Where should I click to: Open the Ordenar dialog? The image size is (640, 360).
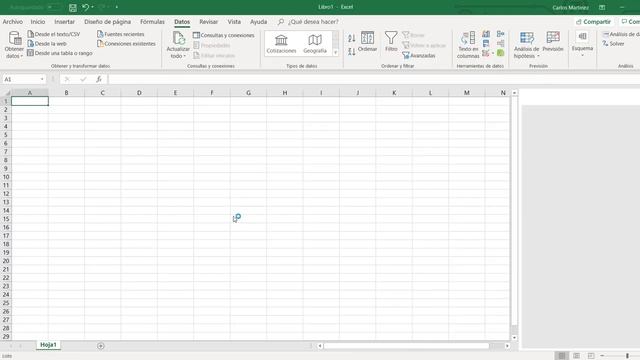(x=367, y=42)
